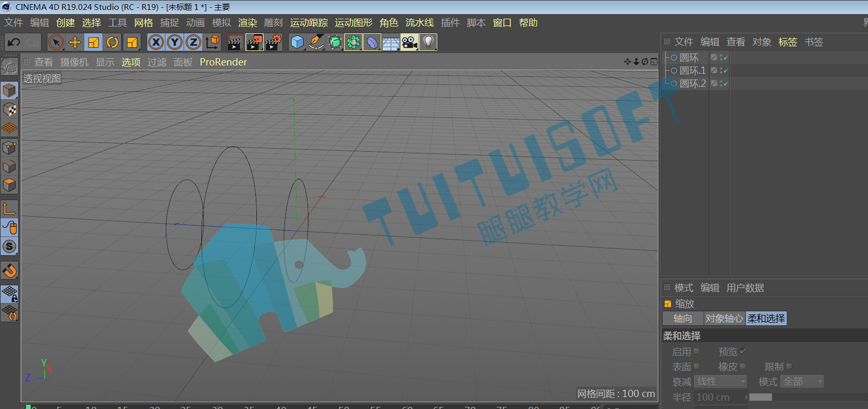This screenshot has height=409, width=868.
Task: Switch to the 对象轴心 tab
Action: coord(724,319)
